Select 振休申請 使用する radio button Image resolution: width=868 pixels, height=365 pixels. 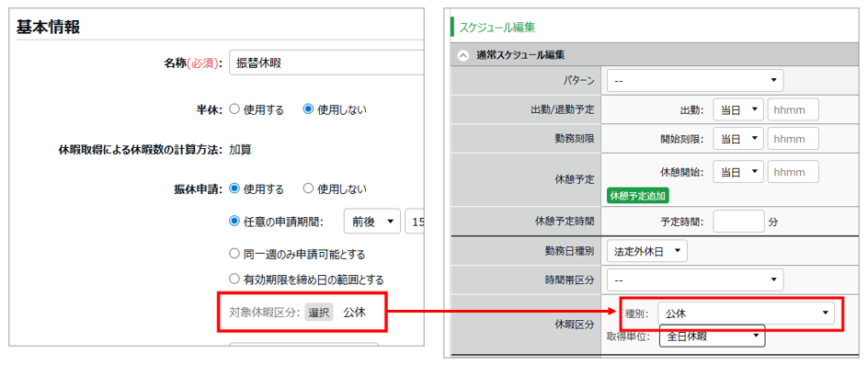(x=234, y=188)
